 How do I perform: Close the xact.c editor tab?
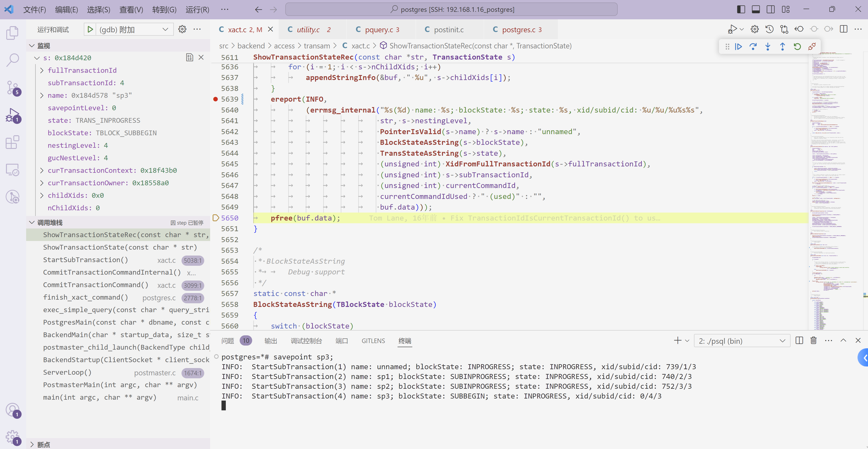click(x=270, y=29)
